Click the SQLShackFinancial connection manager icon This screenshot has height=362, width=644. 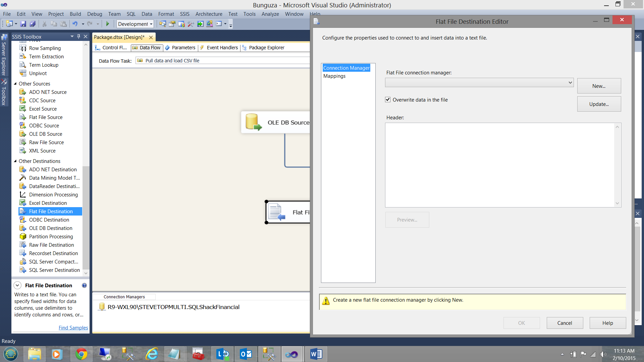click(x=102, y=307)
